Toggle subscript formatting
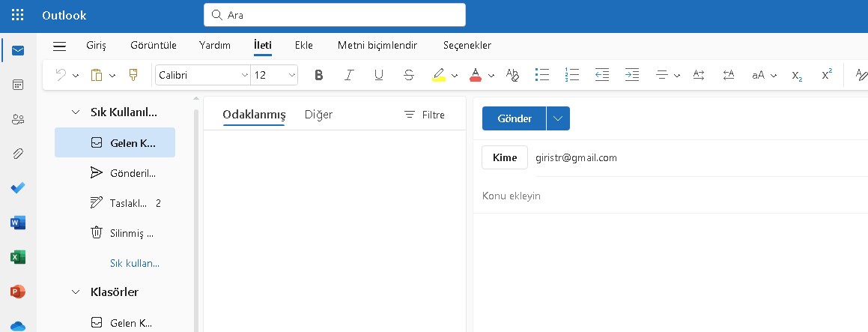 [797, 76]
